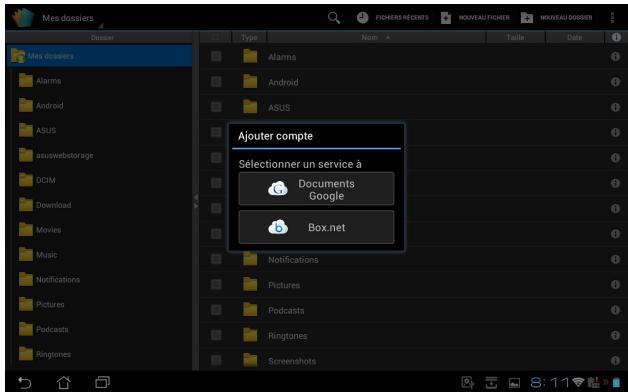Select Mes dossiers root in sidebar

coord(99,56)
